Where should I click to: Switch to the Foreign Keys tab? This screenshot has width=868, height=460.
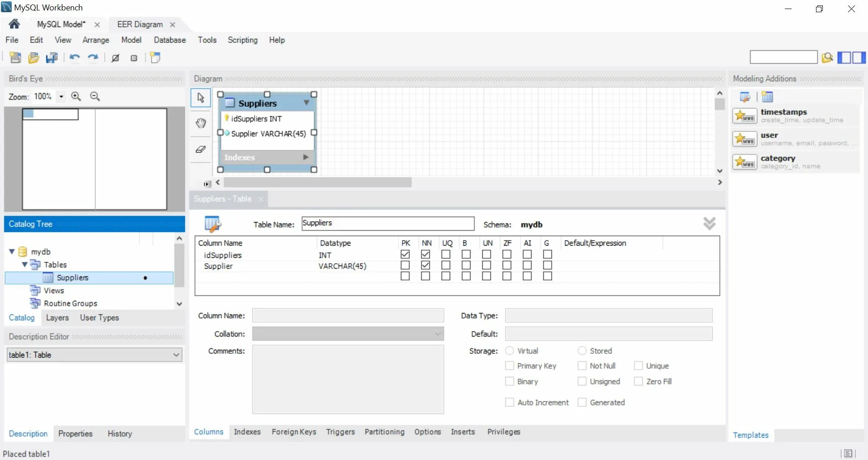point(294,432)
